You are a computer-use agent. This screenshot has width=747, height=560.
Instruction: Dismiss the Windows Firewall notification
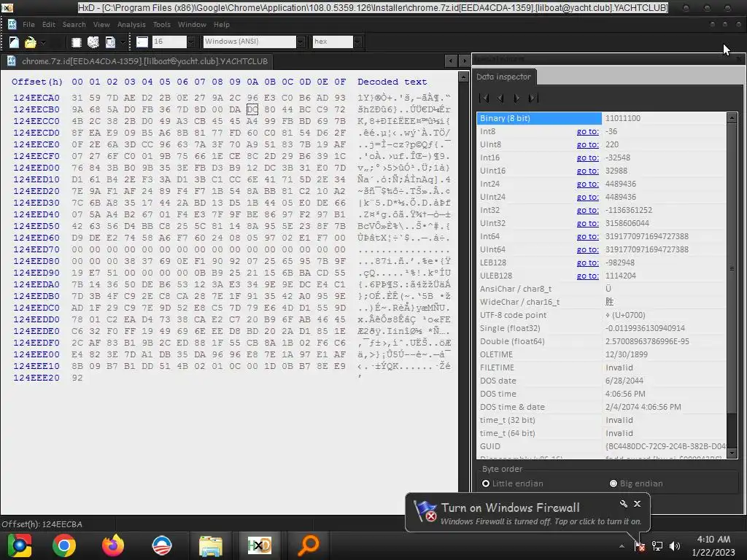(x=637, y=503)
